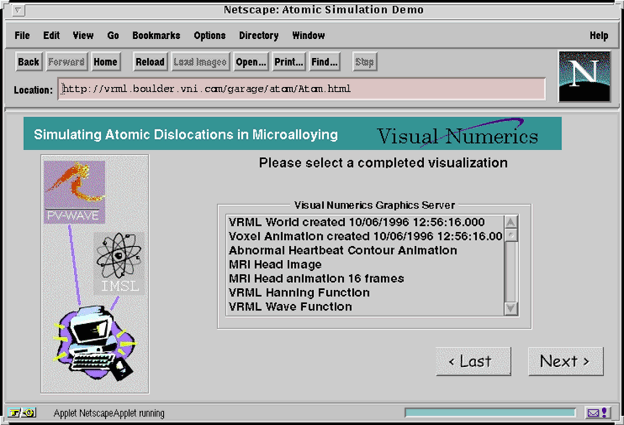Click the Visual Numerics logo banner
Image resolution: width=624 pixels, height=425 pixels.
click(x=457, y=135)
